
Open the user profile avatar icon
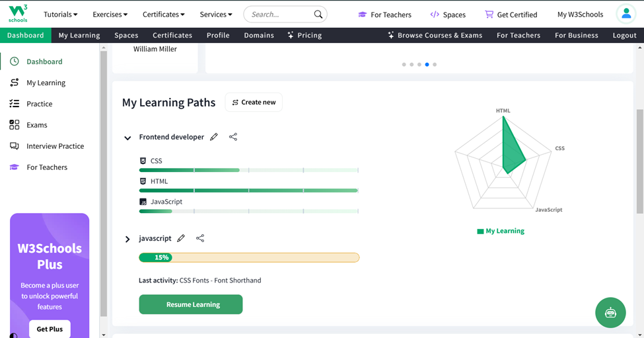tap(626, 14)
